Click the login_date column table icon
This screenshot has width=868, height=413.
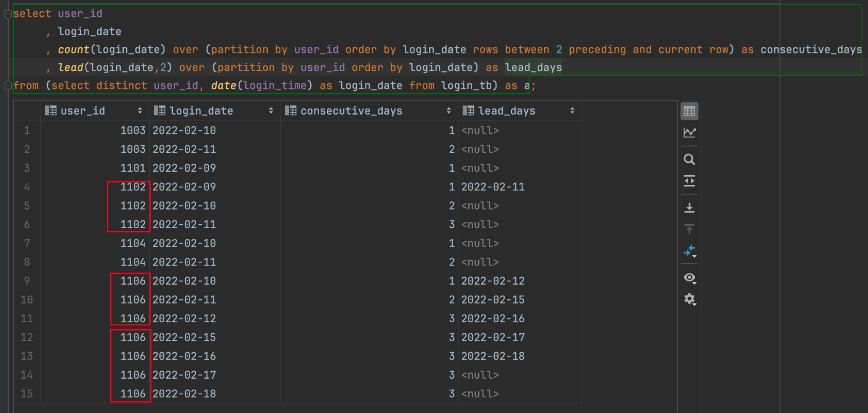(160, 111)
